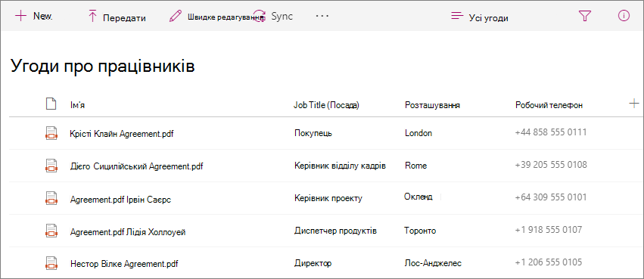Click the Швидке редагування pencil icon

coord(176,17)
